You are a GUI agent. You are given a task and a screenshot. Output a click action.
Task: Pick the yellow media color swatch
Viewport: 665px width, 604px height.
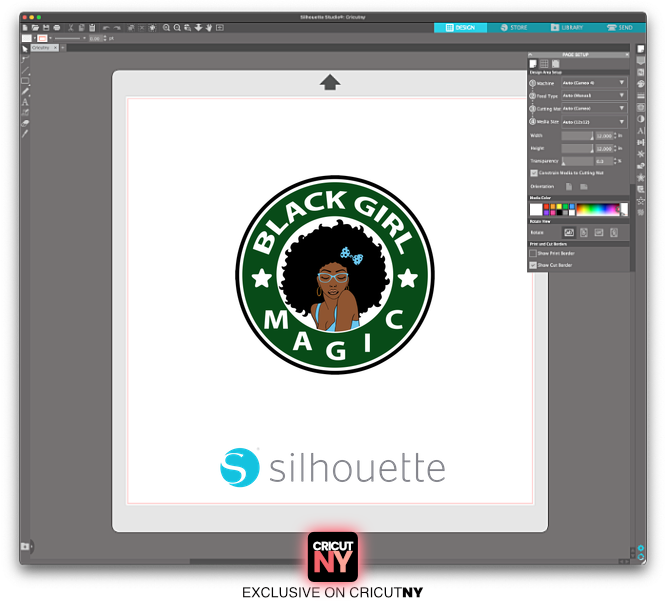click(559, 207)
